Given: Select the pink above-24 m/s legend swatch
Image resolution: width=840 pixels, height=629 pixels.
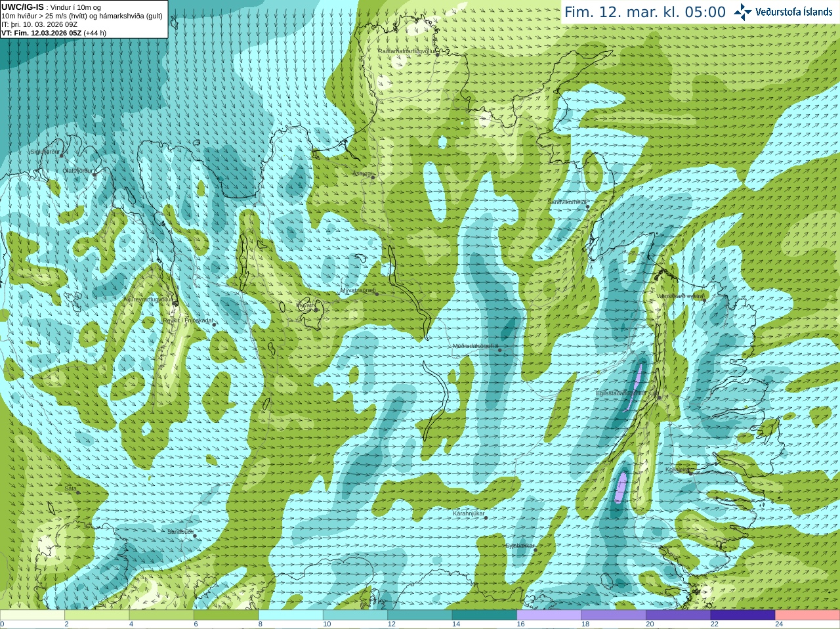Looking at the screenshot, I should [x=808, y=615].
